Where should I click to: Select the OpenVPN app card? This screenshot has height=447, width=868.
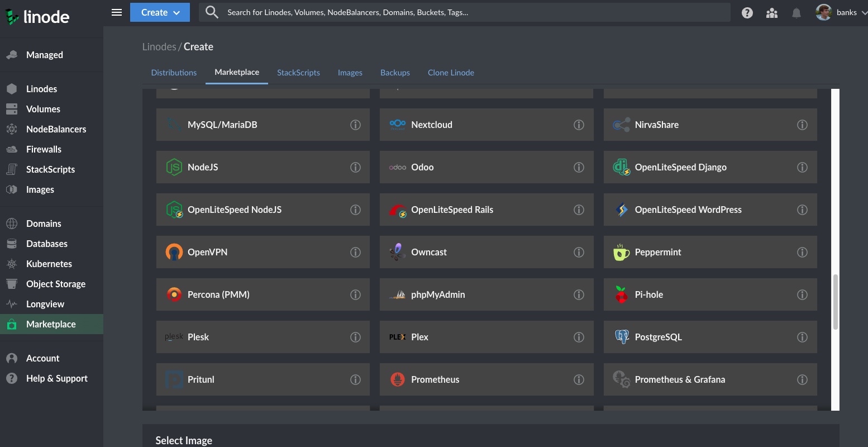(x=263, y=252)
